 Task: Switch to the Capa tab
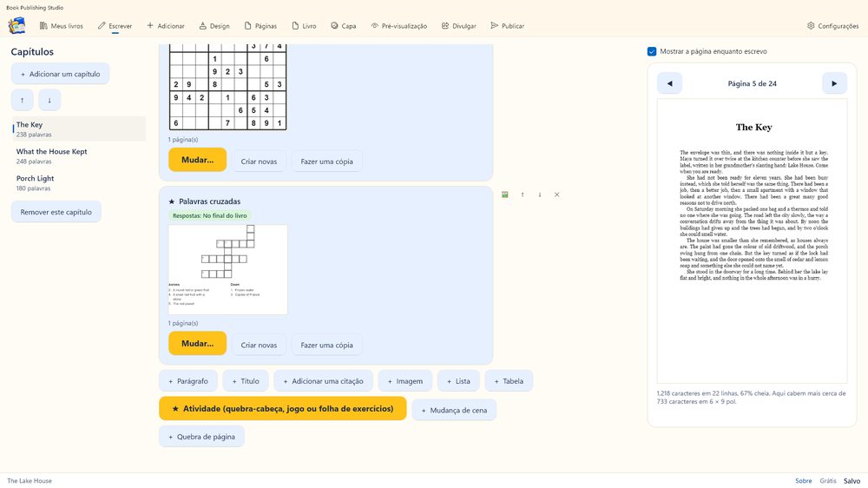pos(343,26)
